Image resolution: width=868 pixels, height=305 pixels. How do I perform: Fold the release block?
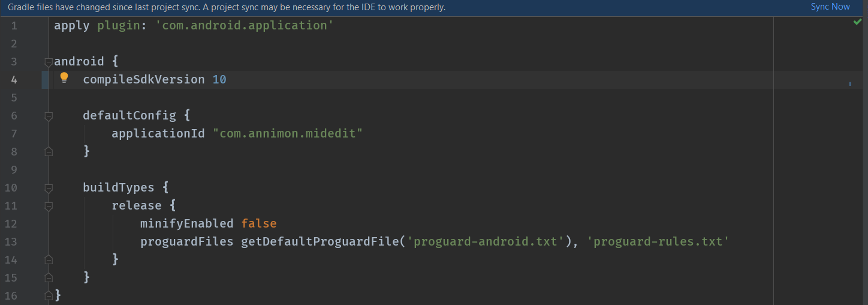[49, 206]
